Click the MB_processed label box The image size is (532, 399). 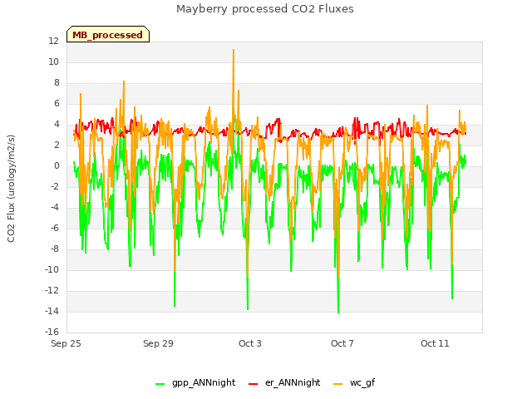click(x=108, y=34)
